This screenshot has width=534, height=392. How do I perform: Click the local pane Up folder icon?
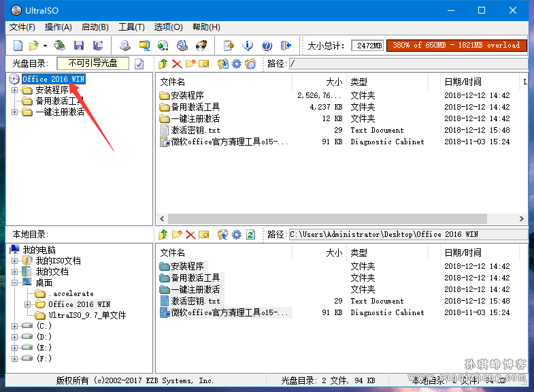click(163, 235)
